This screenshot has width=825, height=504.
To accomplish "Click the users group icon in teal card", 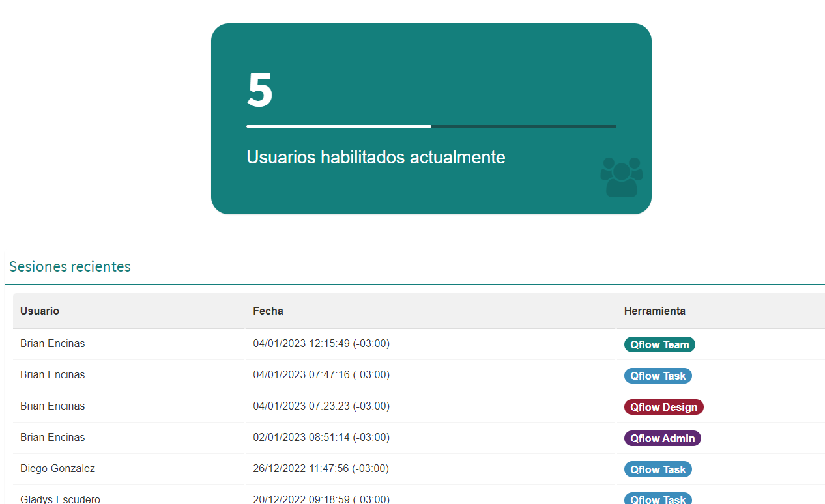I will click(x=622, y=177).
